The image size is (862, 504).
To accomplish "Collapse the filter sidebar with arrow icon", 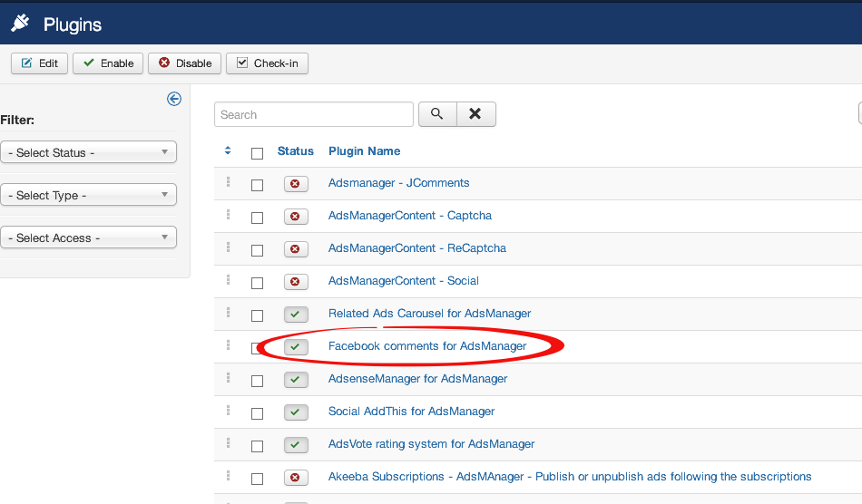I will (x=173, y=99).
